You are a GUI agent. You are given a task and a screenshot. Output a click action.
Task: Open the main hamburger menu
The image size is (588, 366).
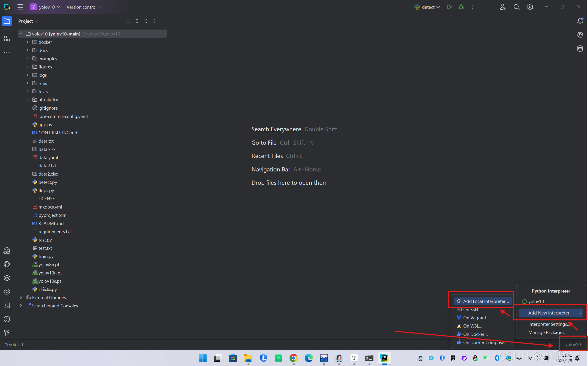tap(20, 7)
